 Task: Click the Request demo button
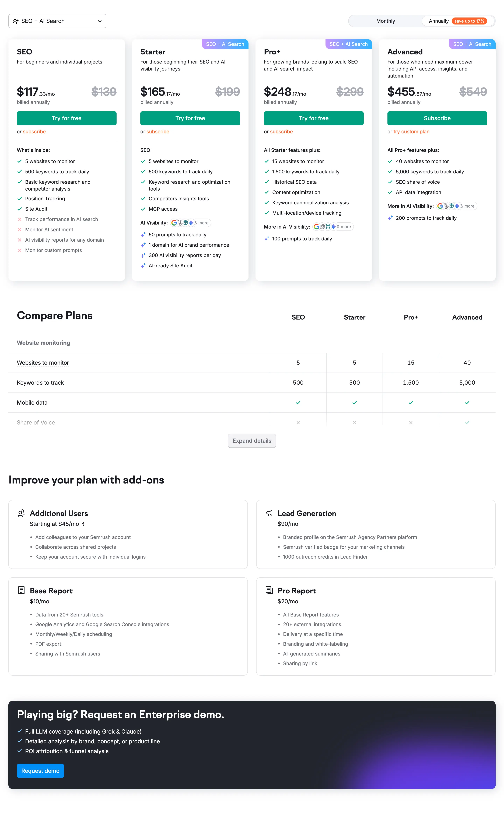(40, 771)
